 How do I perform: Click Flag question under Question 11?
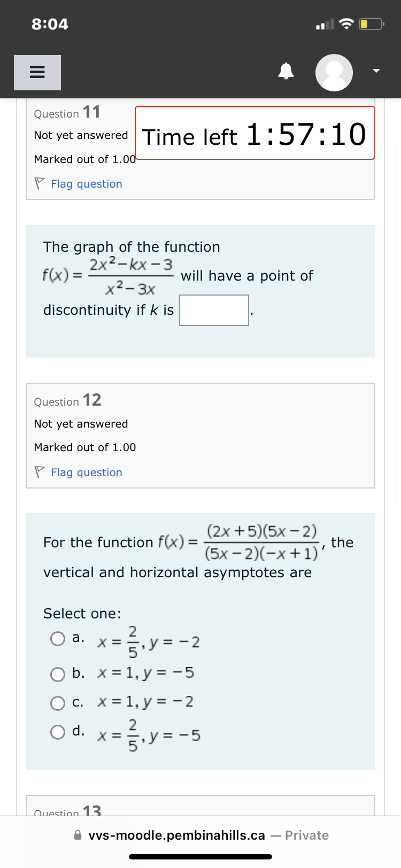86,183
